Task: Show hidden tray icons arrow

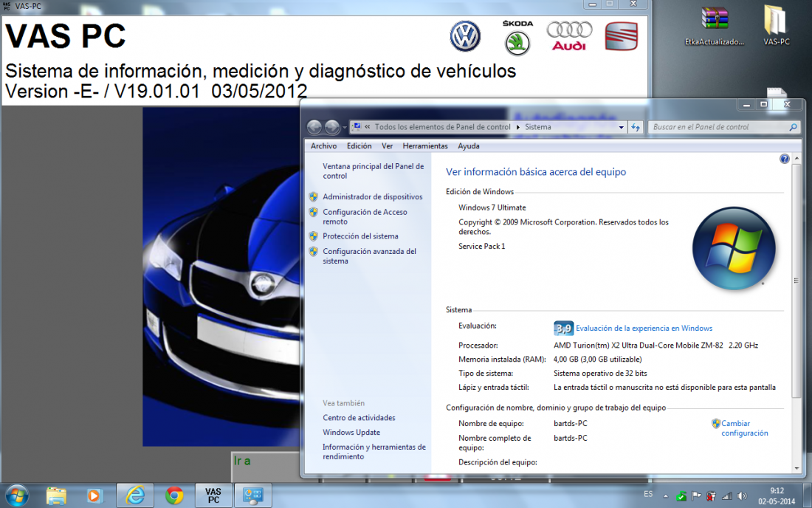Action: click(x=665, y=496)
